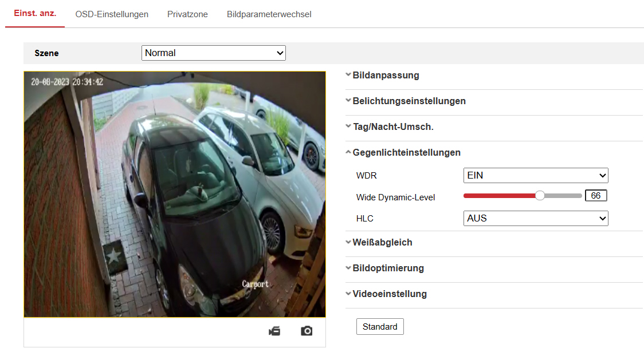644x360 pixels.
Task: Expand the Weißabgleich section
Action: pyautogui.click(x=382, y=243)
